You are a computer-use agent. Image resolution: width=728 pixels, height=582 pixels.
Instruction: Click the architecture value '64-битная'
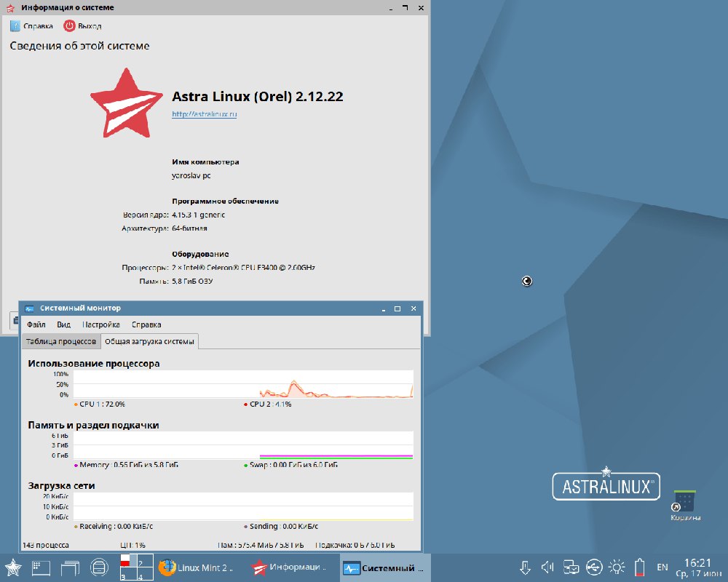(x=189, y=228)
